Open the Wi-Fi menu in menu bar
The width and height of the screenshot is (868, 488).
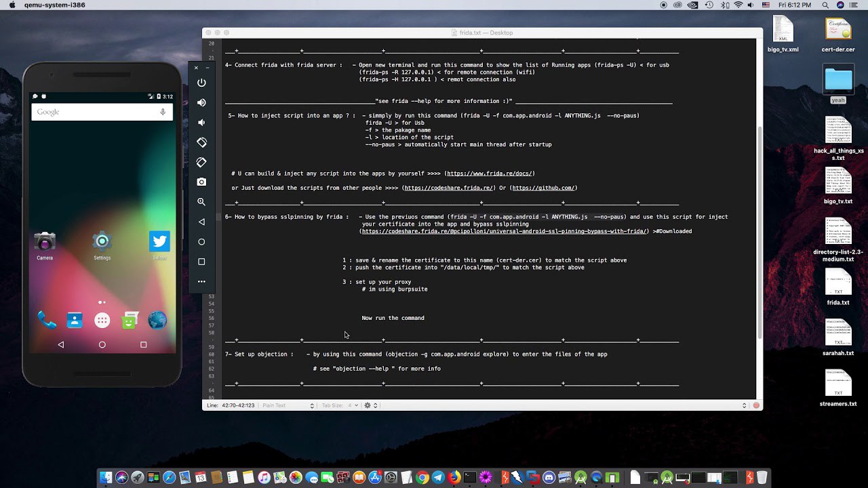(738, 5)
